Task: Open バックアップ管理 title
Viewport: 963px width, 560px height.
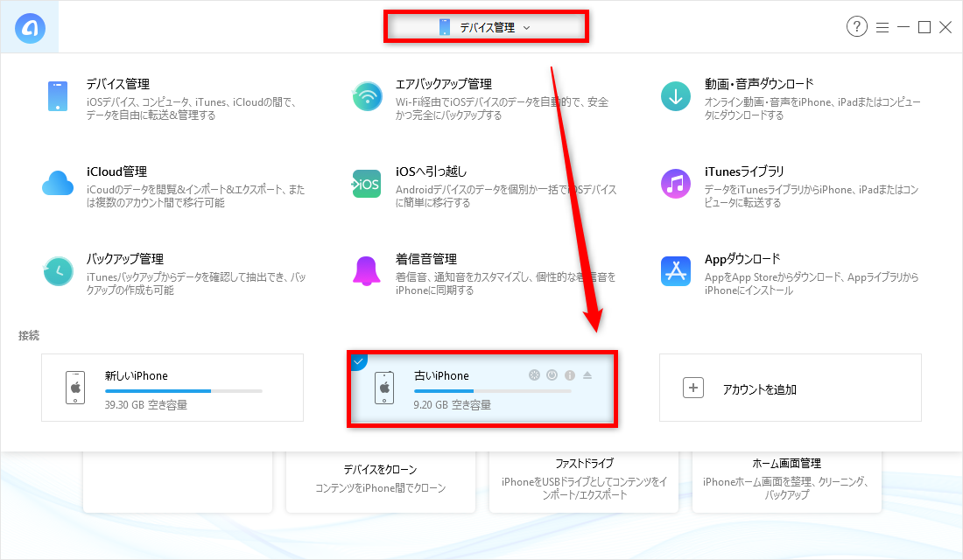Action: [124, 259]
